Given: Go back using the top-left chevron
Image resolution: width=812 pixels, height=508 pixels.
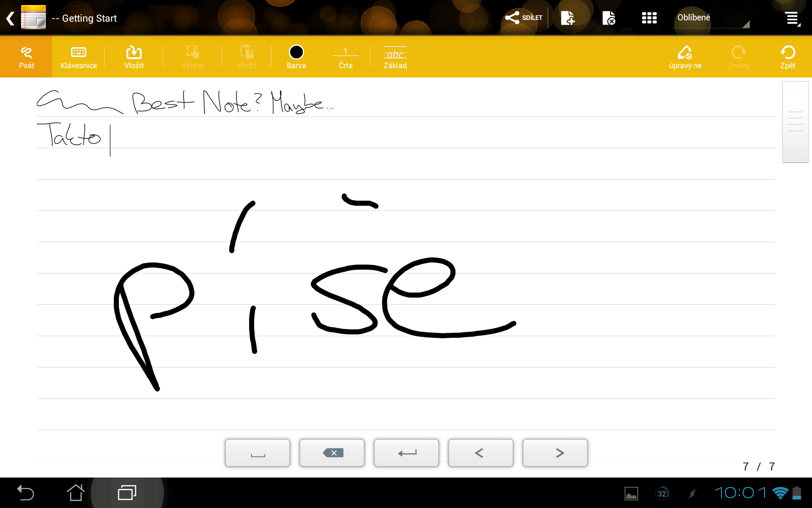Looking at the screenshot, I should coord(11,18).
